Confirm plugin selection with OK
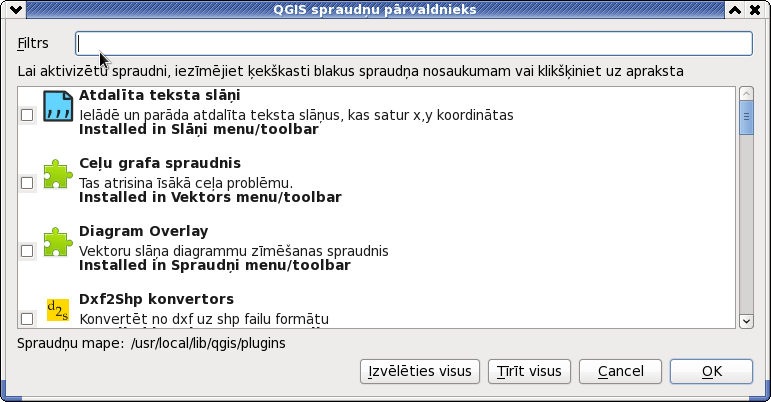This screenshot has width=771, height=402. pyautogui.click(x=712, y=371)
